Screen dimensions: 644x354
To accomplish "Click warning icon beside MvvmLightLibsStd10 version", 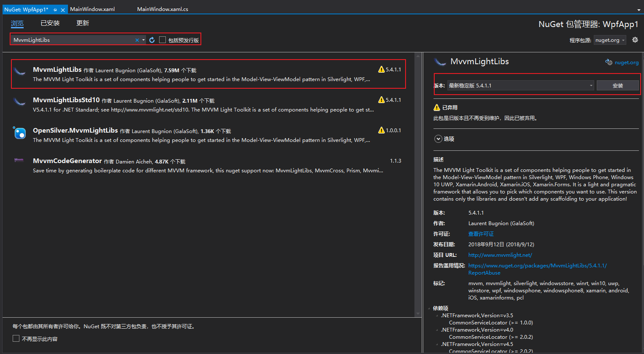I will 382,100.
